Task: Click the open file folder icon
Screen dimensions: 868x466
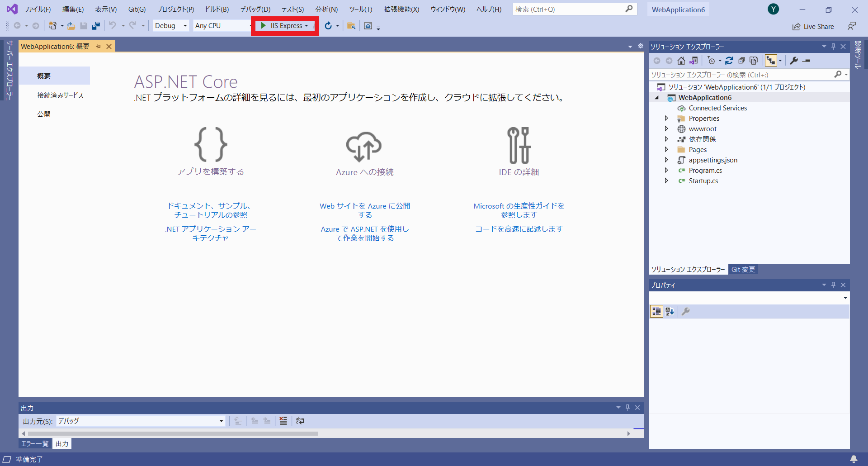Action: 71,26
